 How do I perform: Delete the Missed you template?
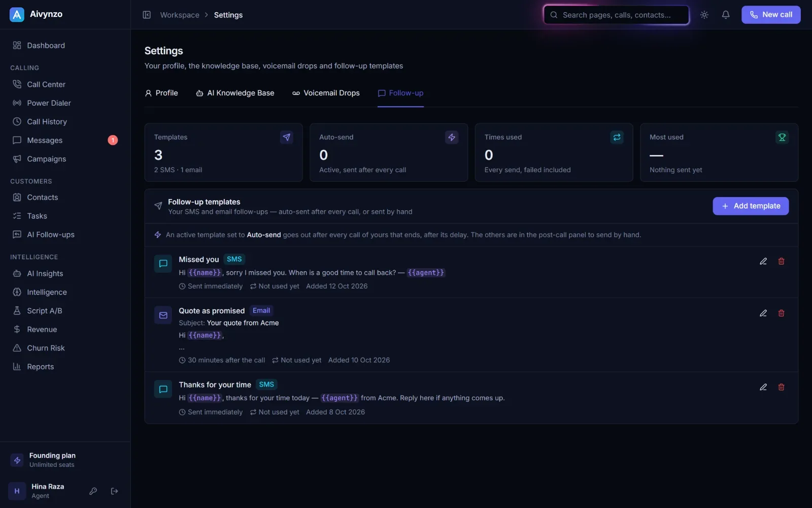pyautogui.click(x=782, y=261)
